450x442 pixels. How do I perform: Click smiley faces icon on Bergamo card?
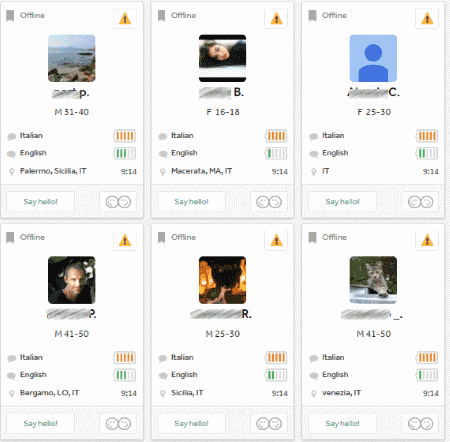[118, 424]
